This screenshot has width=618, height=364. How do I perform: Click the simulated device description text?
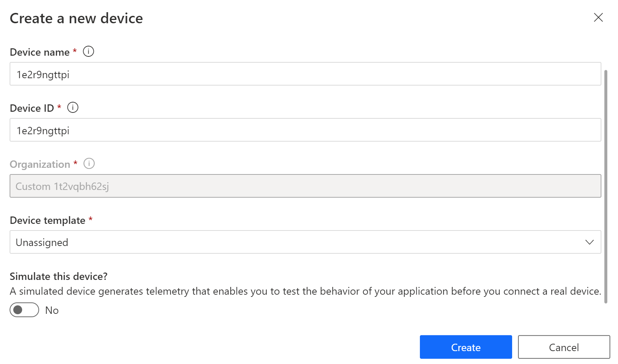305,291
